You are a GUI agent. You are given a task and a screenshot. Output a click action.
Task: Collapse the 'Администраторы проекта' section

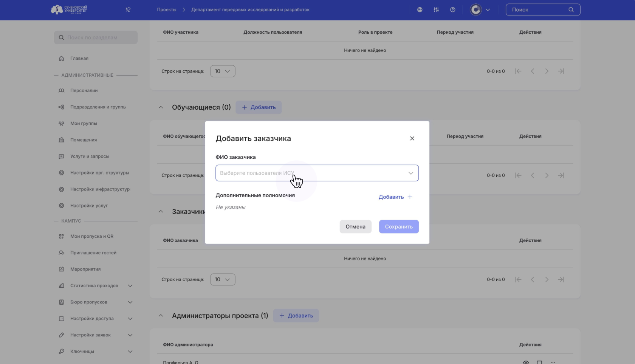161,316
